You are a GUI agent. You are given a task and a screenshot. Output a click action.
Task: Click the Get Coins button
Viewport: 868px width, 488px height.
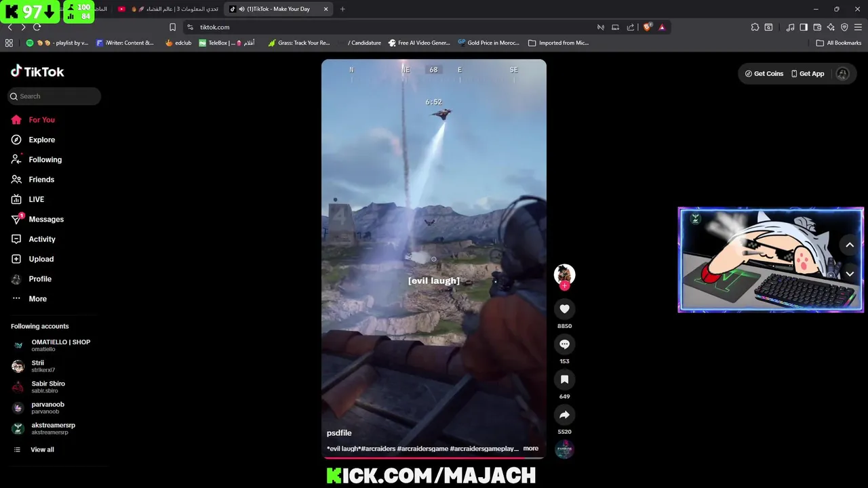point(764,74)
